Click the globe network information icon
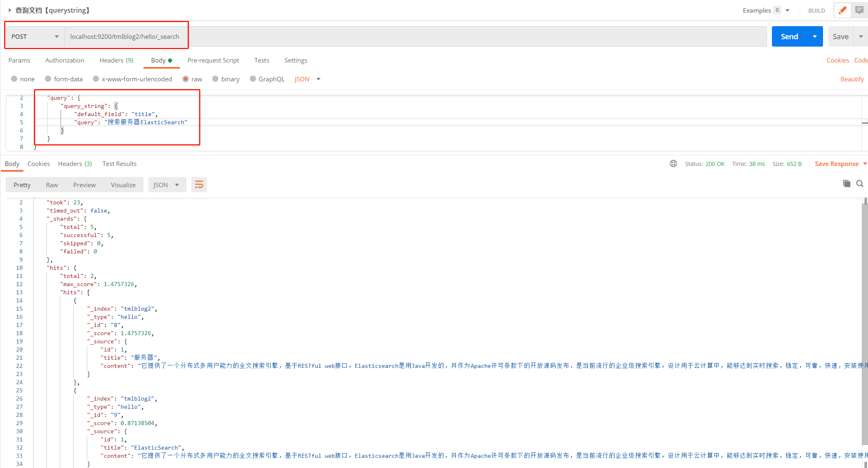 673,163
